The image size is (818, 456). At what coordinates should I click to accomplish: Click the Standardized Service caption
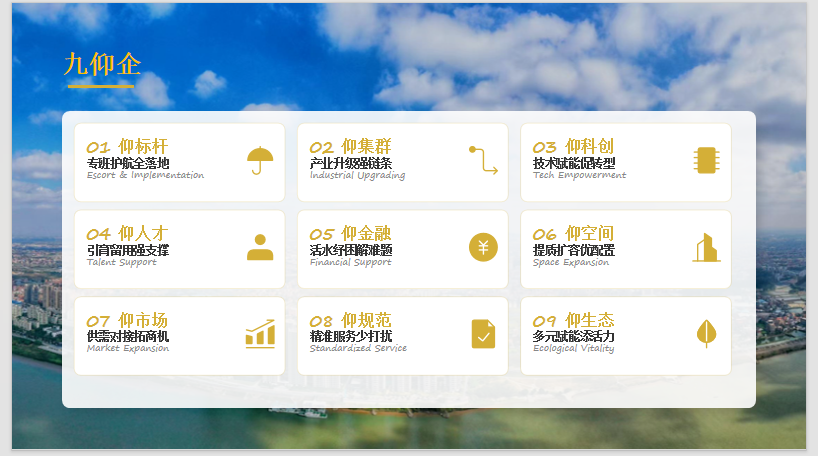[x=358, y=349]
